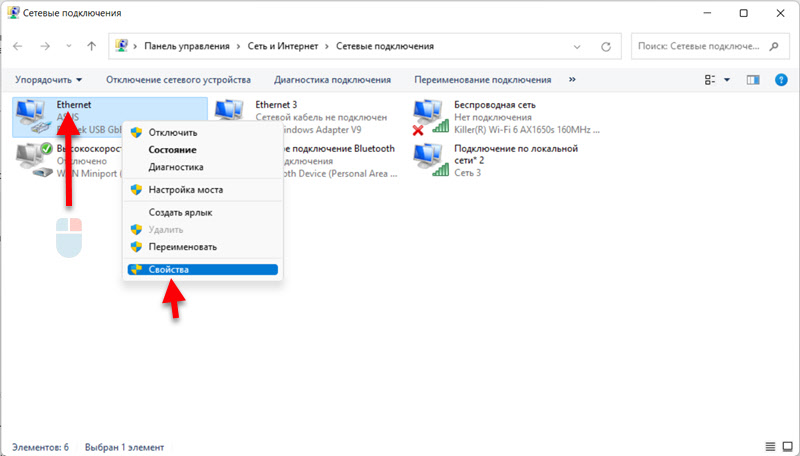This screenshot has width=800, height=456.
Task: Go up one folder level
Action: click(92, 46)
